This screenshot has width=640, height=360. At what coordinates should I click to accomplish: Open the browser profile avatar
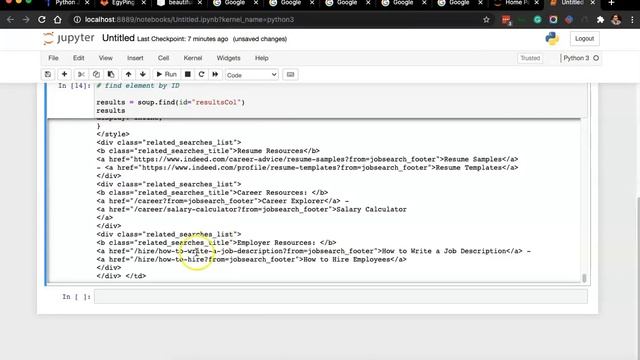(616, 20)
